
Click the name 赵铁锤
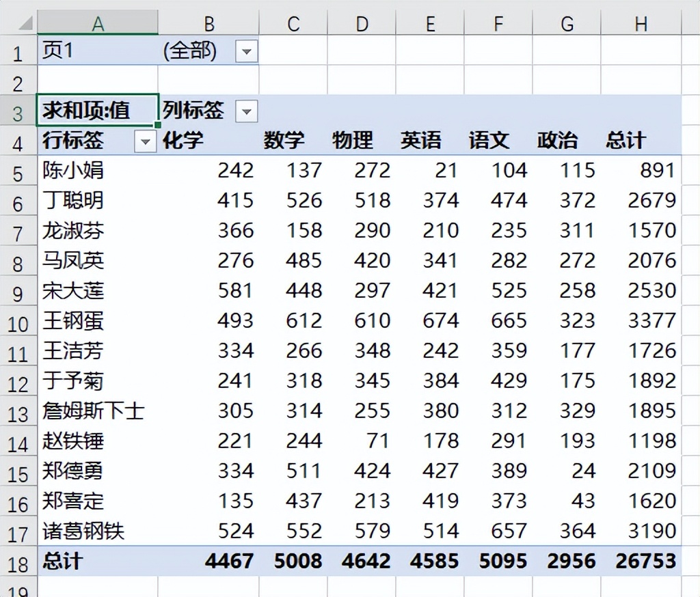pyautogui.click(x=73, y=441)
